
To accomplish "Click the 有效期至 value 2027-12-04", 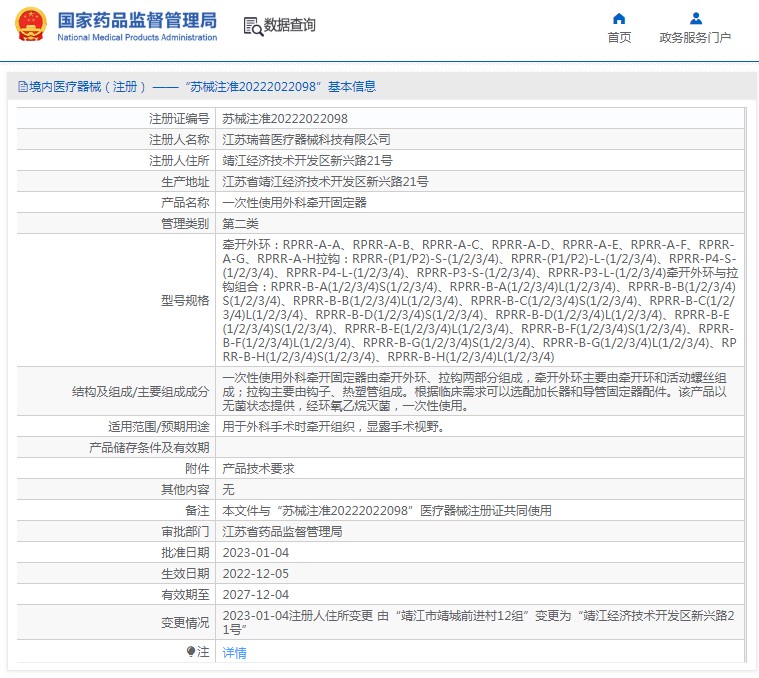I will click(x=256, y=594).
